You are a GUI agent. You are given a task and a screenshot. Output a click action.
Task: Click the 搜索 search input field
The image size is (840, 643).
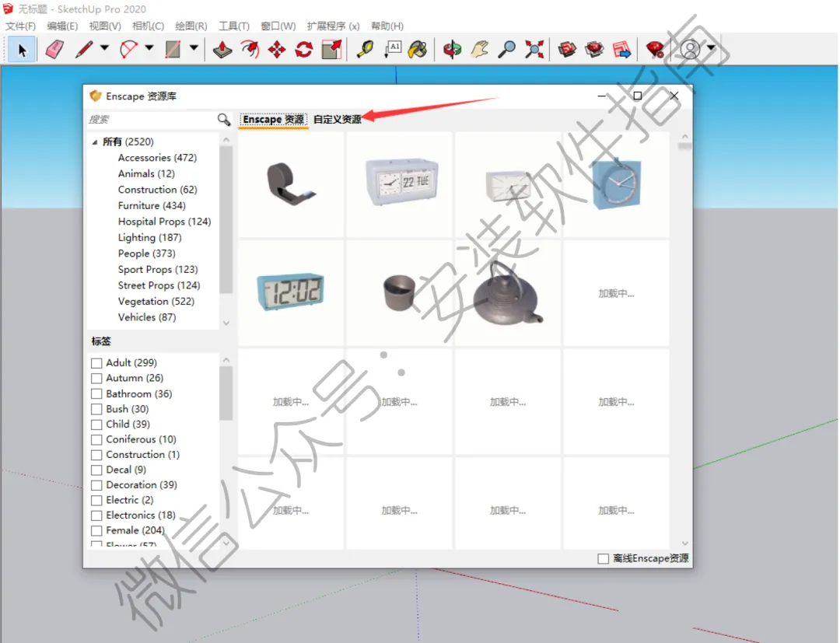pos(152,120)
